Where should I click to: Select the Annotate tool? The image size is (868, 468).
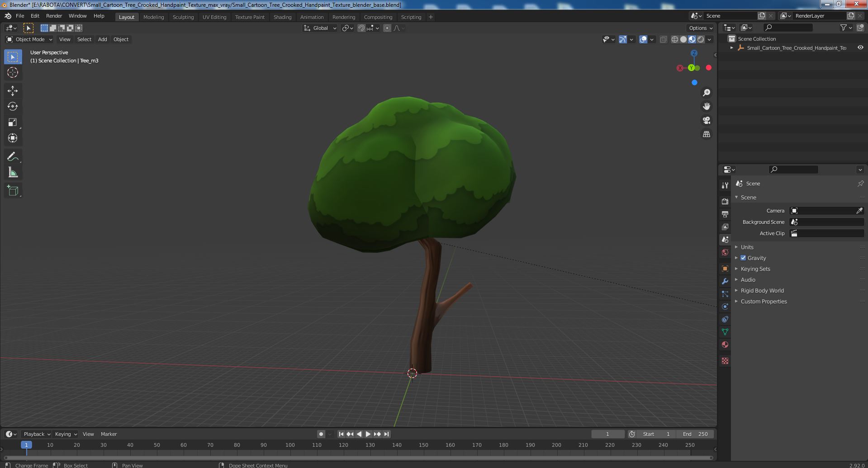[x=13, y=157]
